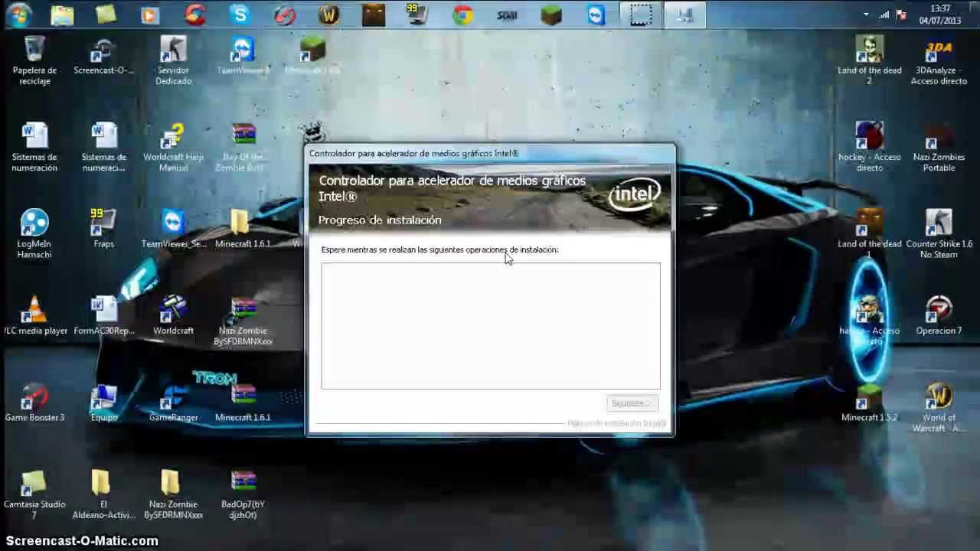Select Nazi Zombies Portable icon

point(939,147)
